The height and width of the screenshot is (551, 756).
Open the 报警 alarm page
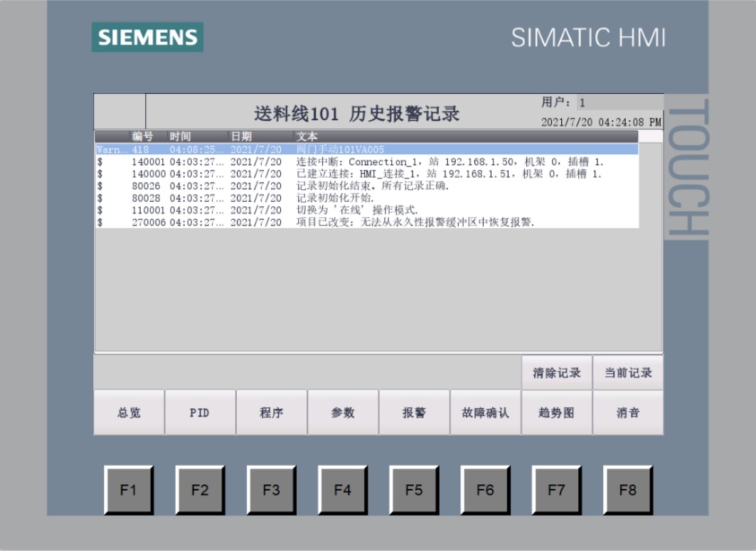tap(414, 412)
